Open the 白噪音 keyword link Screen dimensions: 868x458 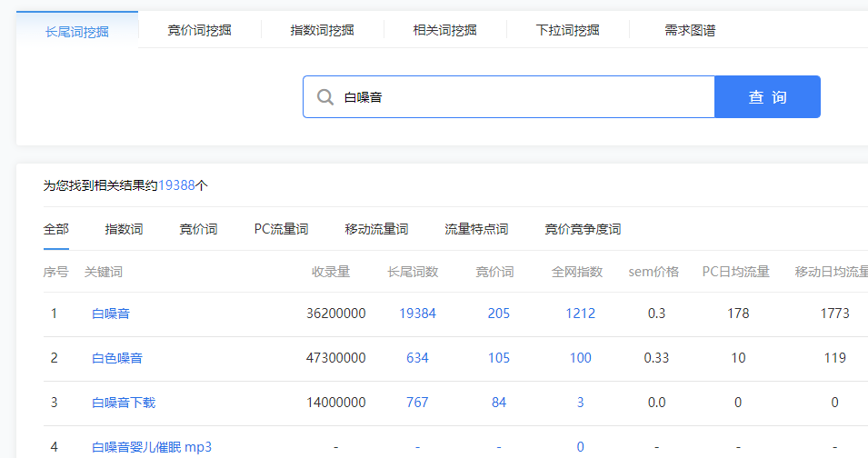tap(111, 314)
